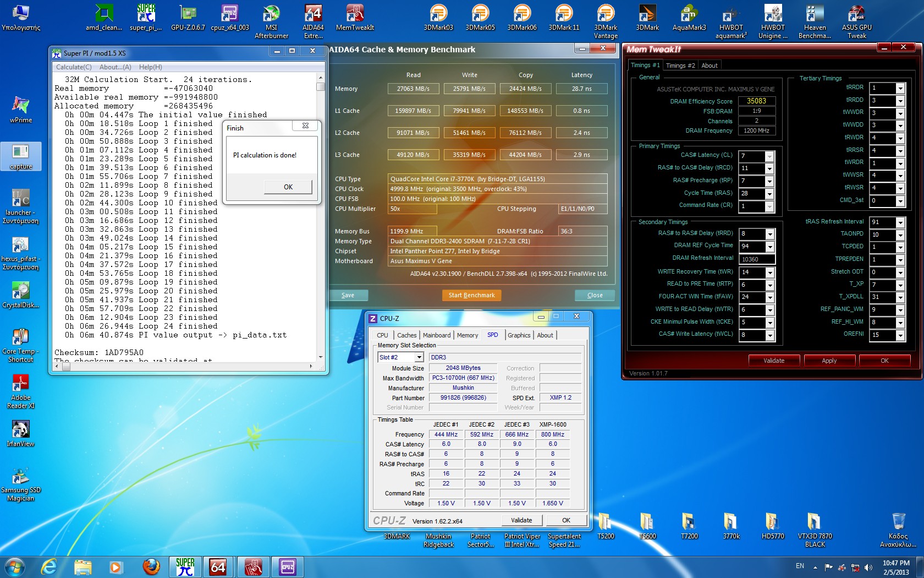Switch to Timings #2 tab in MemTweakIt
The image size is (924, 578).
tap(680, 66)
